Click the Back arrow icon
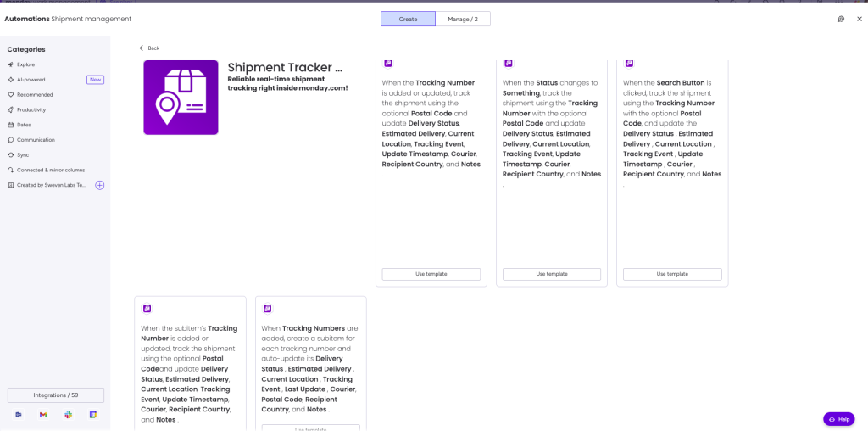Image resolution: width=868 pixels, height=431 pixels. (x=142, y=48)
